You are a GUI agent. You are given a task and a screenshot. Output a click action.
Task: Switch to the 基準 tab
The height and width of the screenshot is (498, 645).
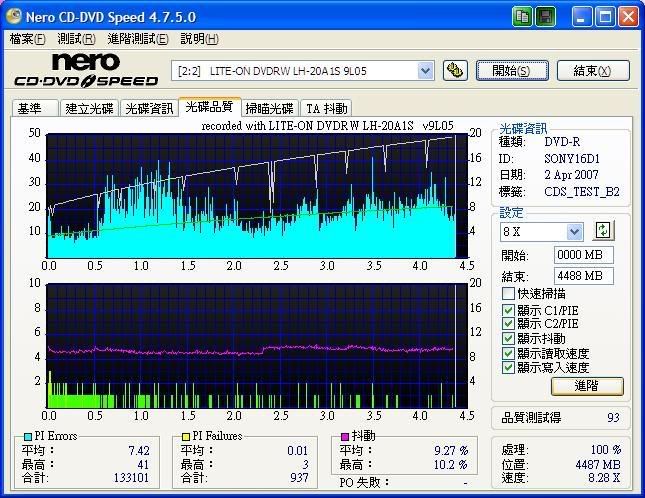(35, 109)
